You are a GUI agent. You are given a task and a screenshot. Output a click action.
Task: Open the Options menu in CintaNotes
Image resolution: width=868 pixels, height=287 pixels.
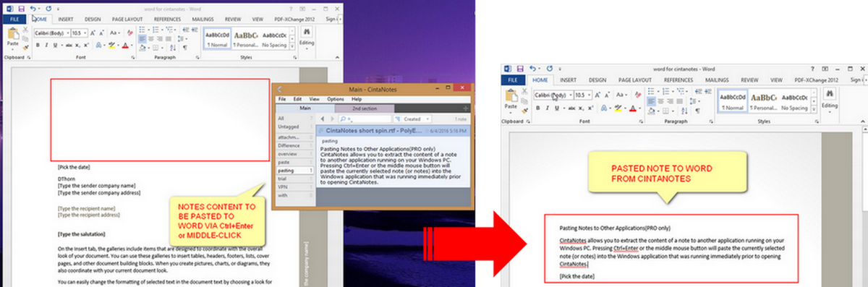336,99
